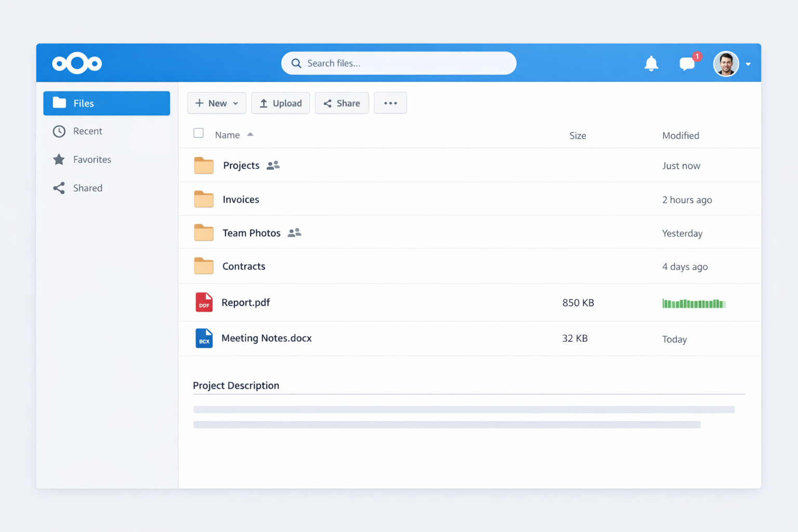
Task: Go to Favorites in the sidebar
Action: pos(92,159)
